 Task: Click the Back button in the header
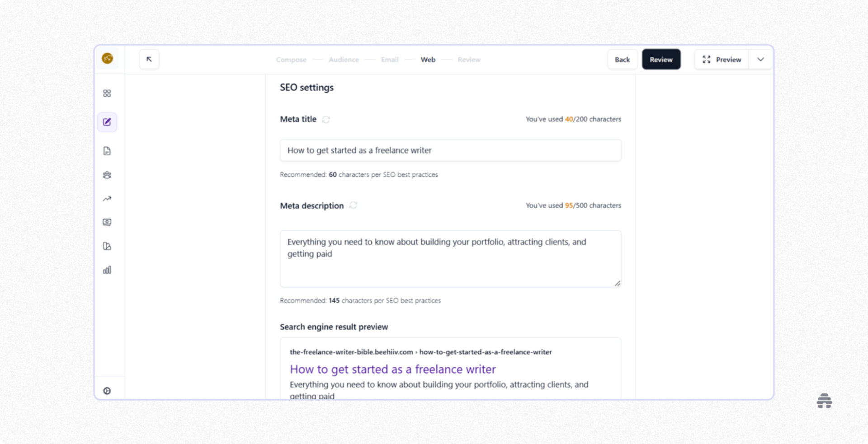point(623,59)
